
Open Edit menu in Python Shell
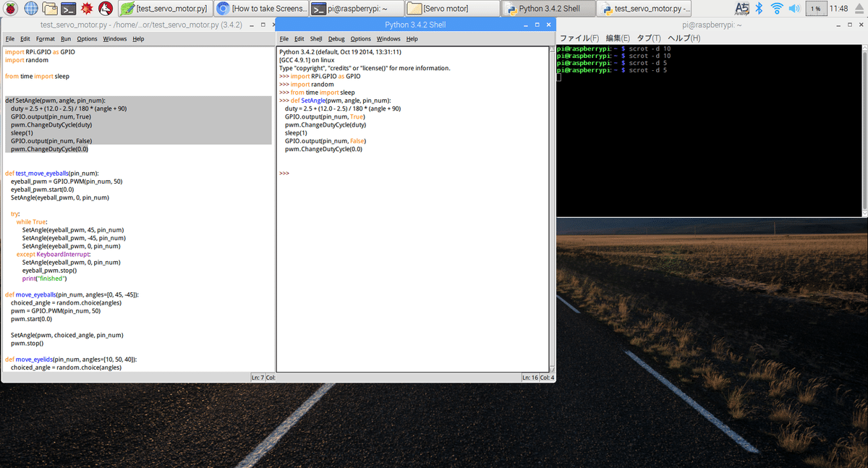point(299,38)
